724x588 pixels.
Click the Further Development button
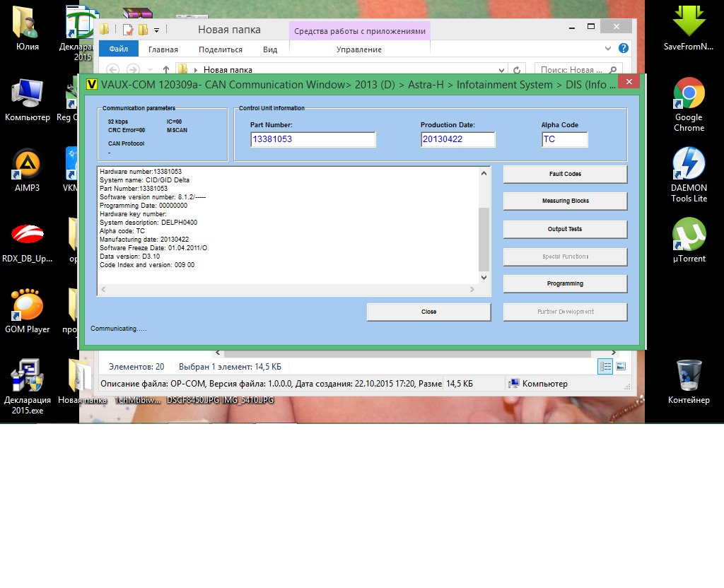coord(565,312)
